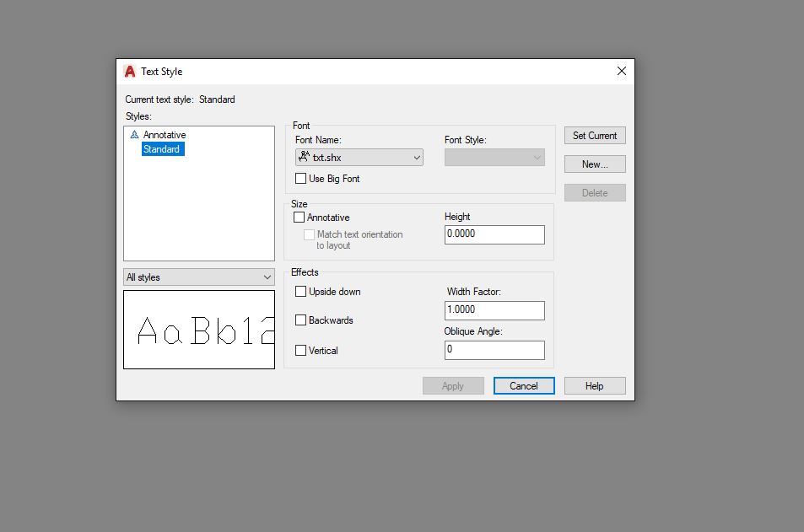Click the Cancel button
The height and width of the screenshot is (532, 804).
coord(524,386)
